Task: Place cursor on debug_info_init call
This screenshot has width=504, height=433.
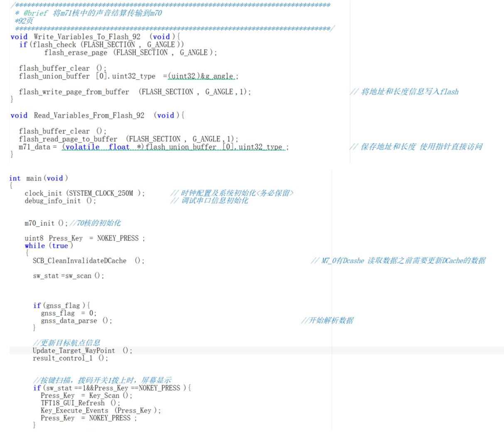Action: tap(52, 201)
